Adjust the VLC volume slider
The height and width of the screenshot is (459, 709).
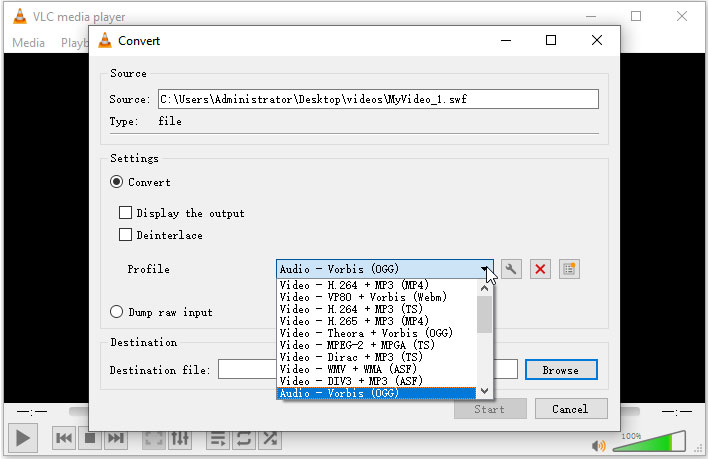(649, 441)
